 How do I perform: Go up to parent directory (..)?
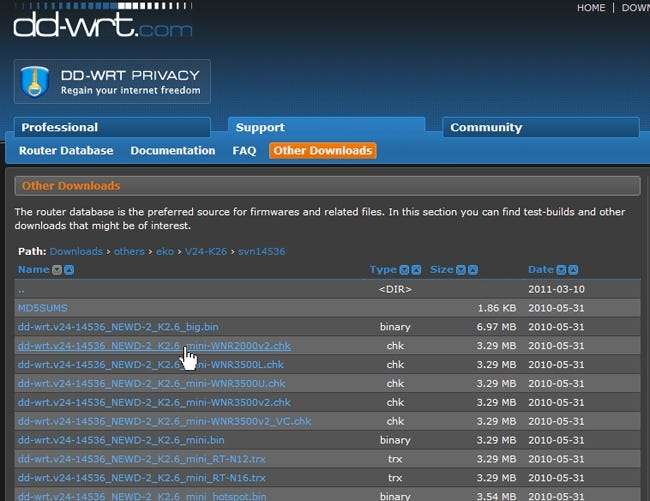[21, 289]
